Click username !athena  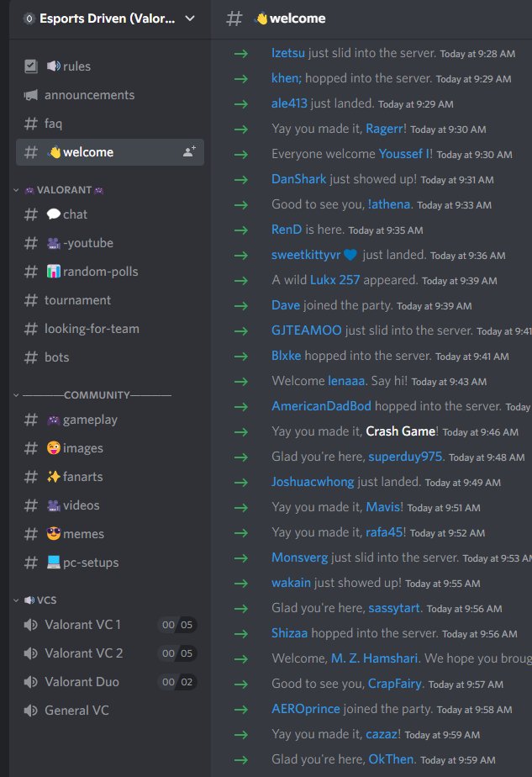point(389,204)
